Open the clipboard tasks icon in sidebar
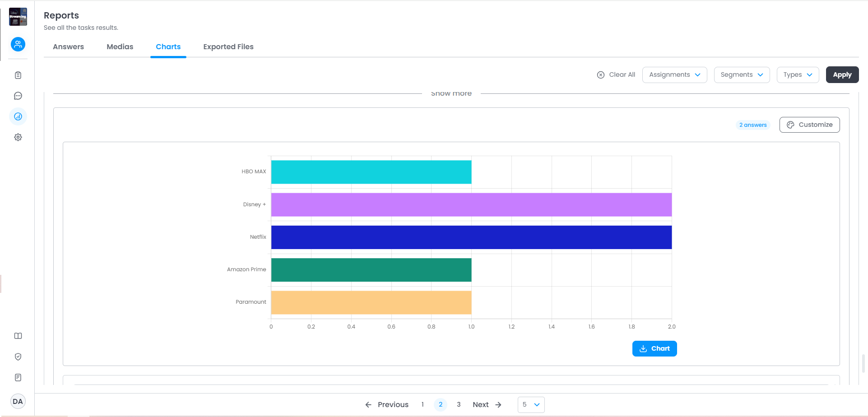The height and width of the screenshot is (417, 868). click(x=18, y=75)
